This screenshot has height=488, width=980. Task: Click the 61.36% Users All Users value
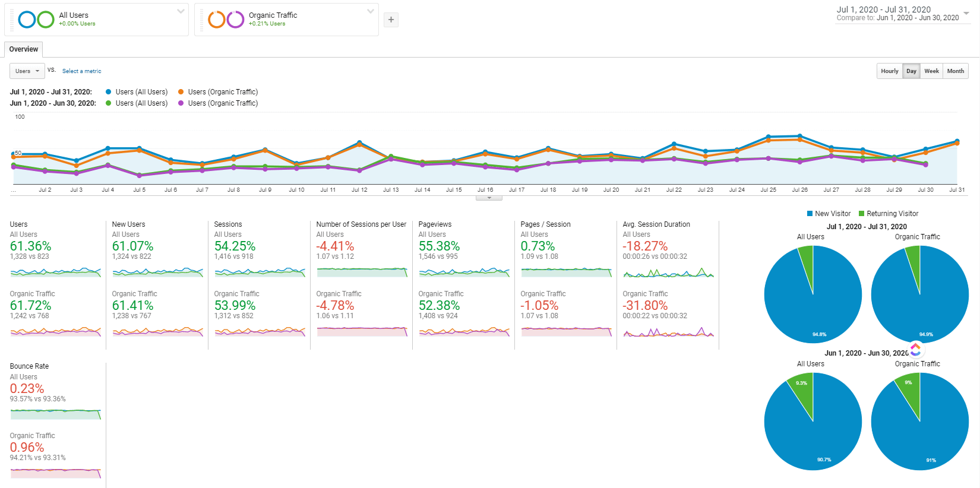click(30, 246)
